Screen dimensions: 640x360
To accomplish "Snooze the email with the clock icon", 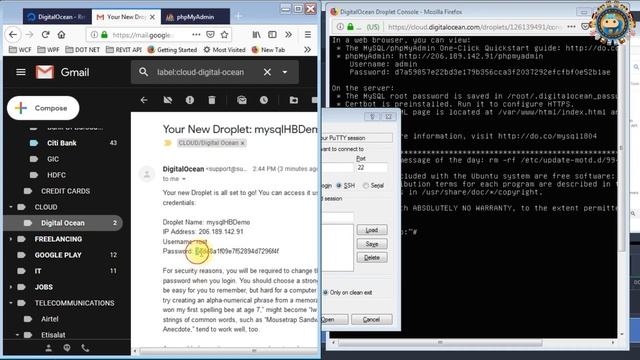I will [x=264, y=100].
